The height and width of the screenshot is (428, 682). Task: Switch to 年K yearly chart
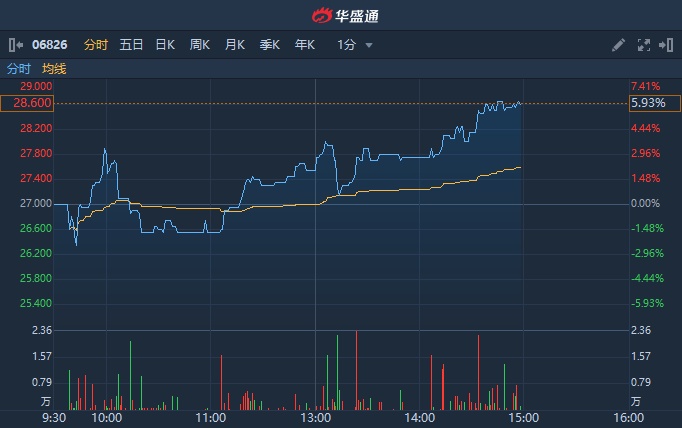[305, 45]
